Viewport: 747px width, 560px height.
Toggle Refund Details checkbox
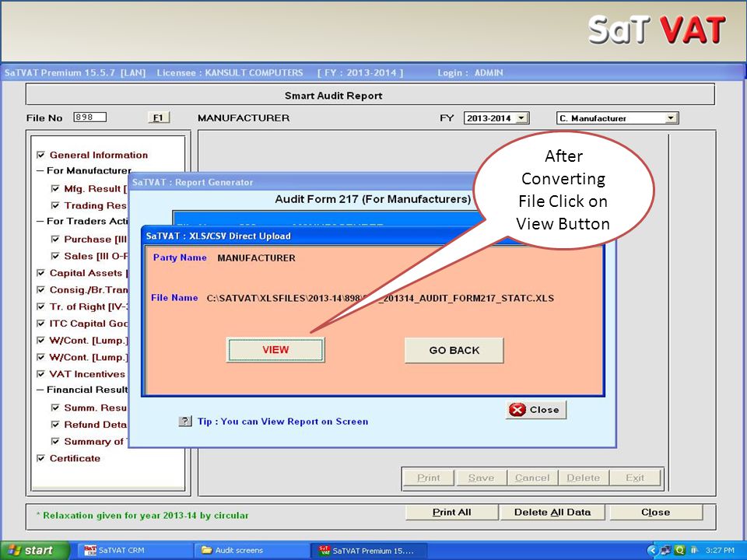tap(55, 425)
